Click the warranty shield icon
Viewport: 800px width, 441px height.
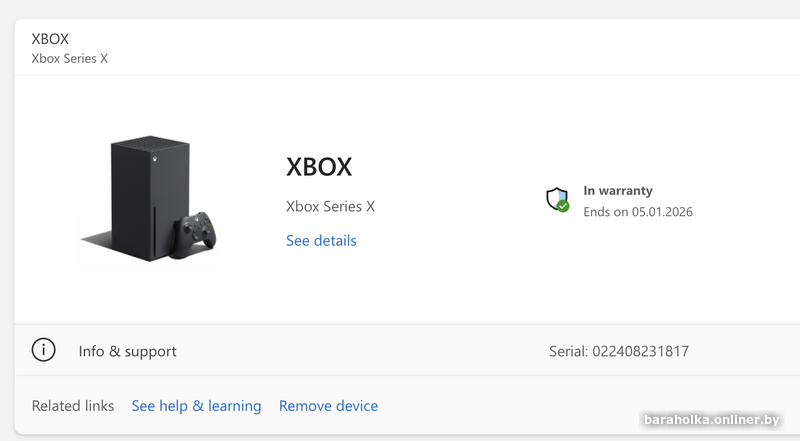click(557, 200)
